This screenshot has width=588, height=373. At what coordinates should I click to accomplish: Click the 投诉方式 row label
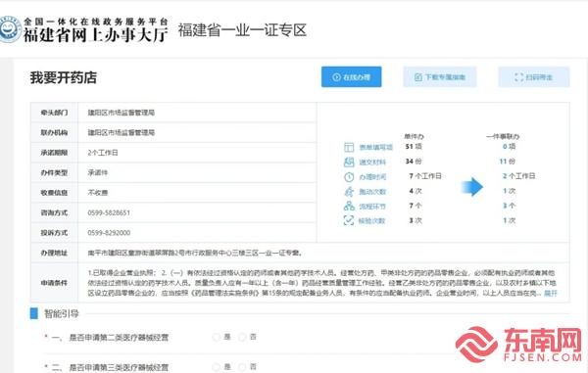point(54,233)
